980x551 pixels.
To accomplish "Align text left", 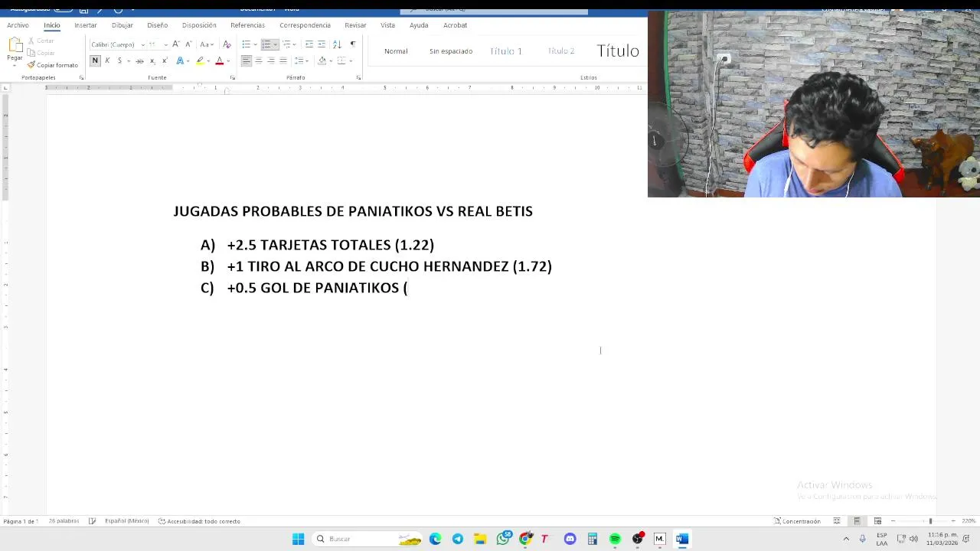I will [247, 60].
